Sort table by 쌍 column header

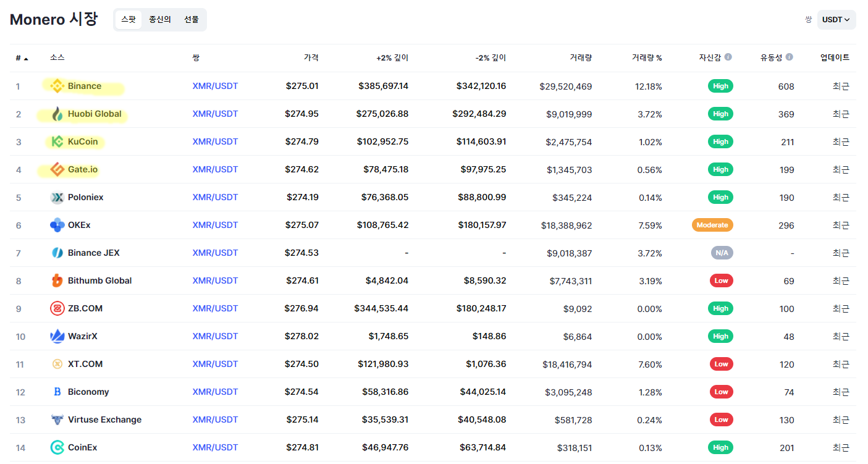[x=196, y=57]
